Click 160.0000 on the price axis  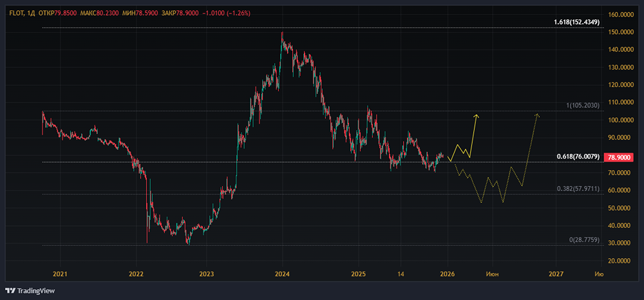tap(621, 14)
